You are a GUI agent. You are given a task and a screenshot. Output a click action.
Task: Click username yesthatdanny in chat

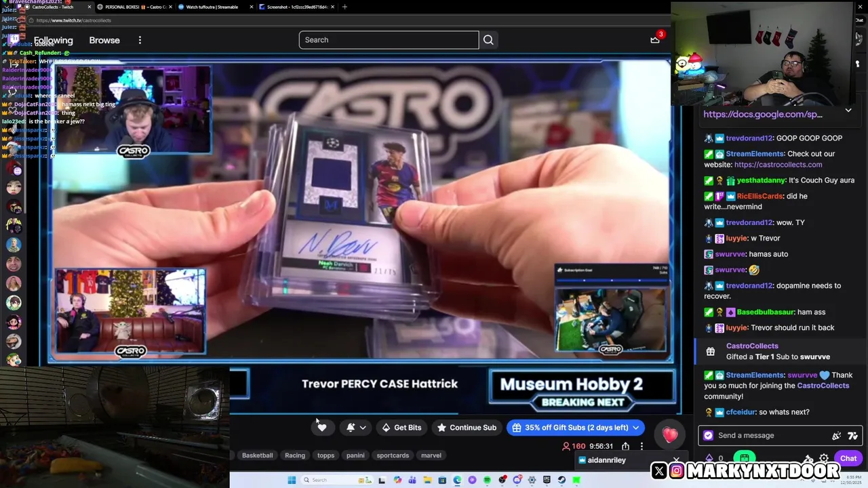click(x=761, y=181)
